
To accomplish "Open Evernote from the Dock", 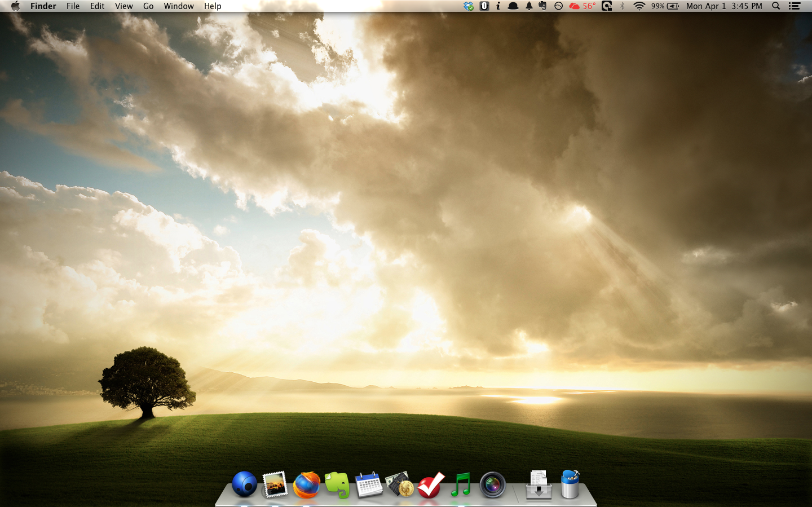I will (337, 485).
